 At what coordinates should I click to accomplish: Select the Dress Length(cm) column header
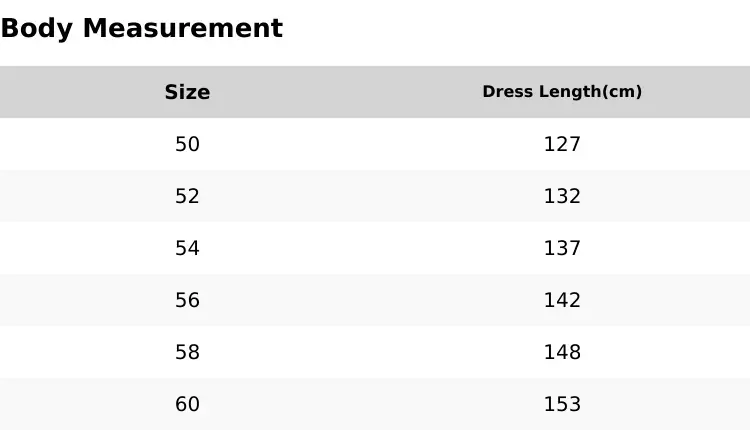pyautogui.click(x=562, y=91)
